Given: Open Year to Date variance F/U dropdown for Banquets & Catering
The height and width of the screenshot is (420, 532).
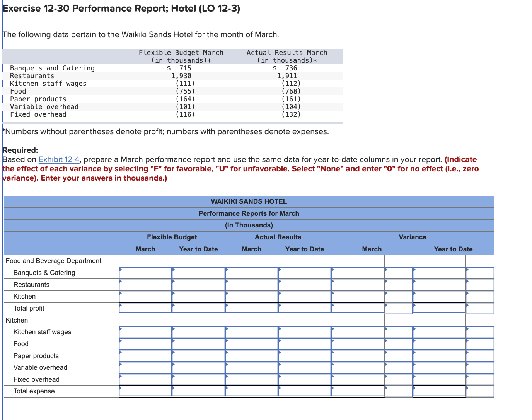Looking at the screenshot, I should [x=480, y=273].
